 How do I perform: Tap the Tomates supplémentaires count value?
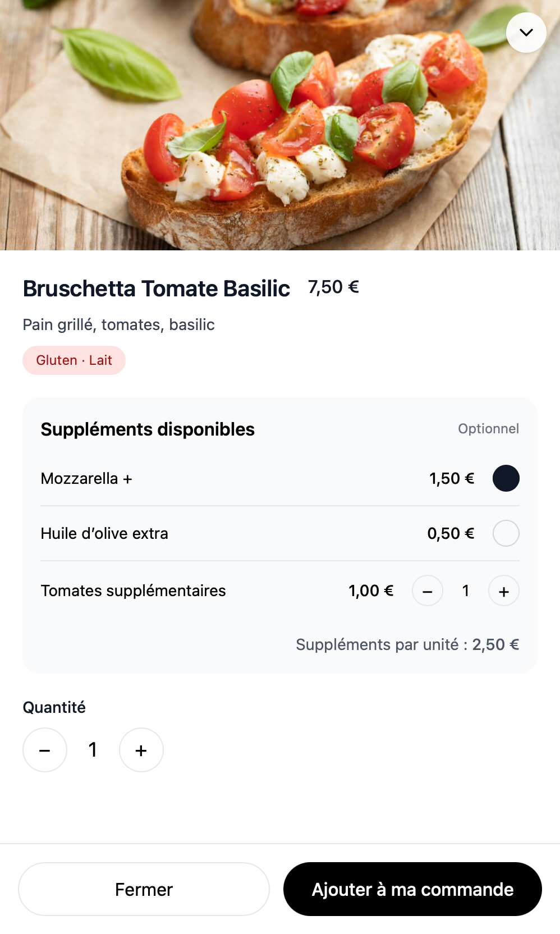click(x=466, y=590)
